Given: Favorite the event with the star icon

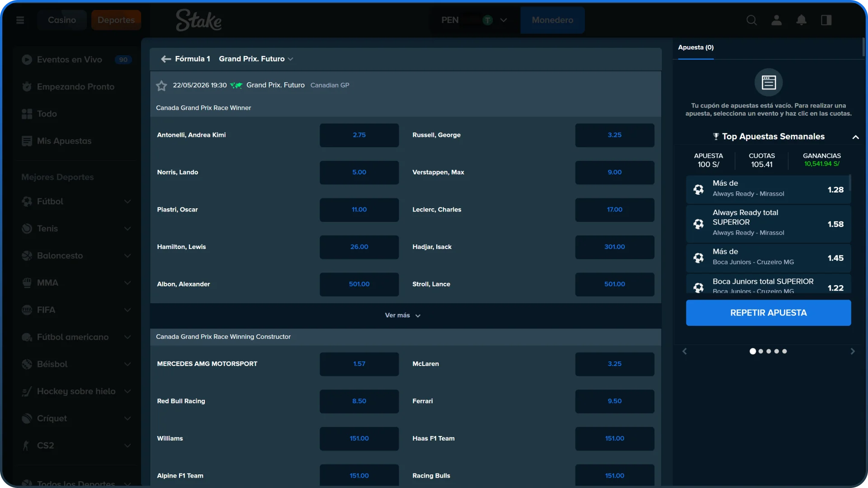Looking at the screenshot, I should click(x=161, y=85).
